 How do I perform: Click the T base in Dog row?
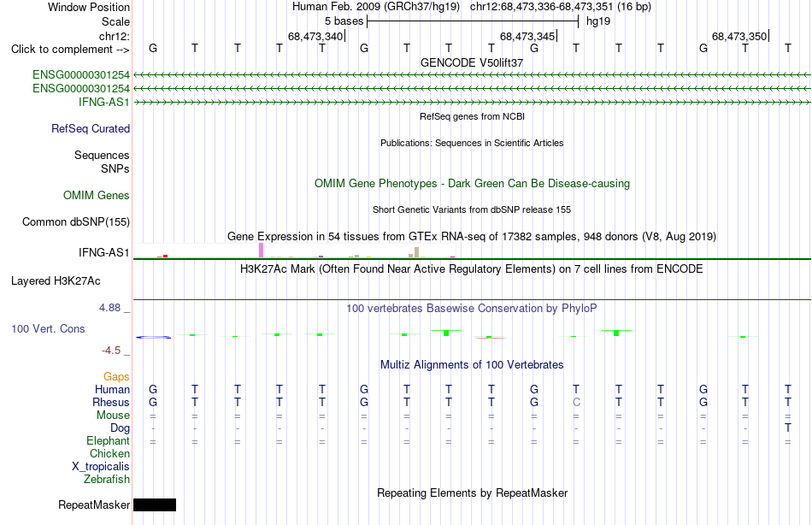(788, 428)
